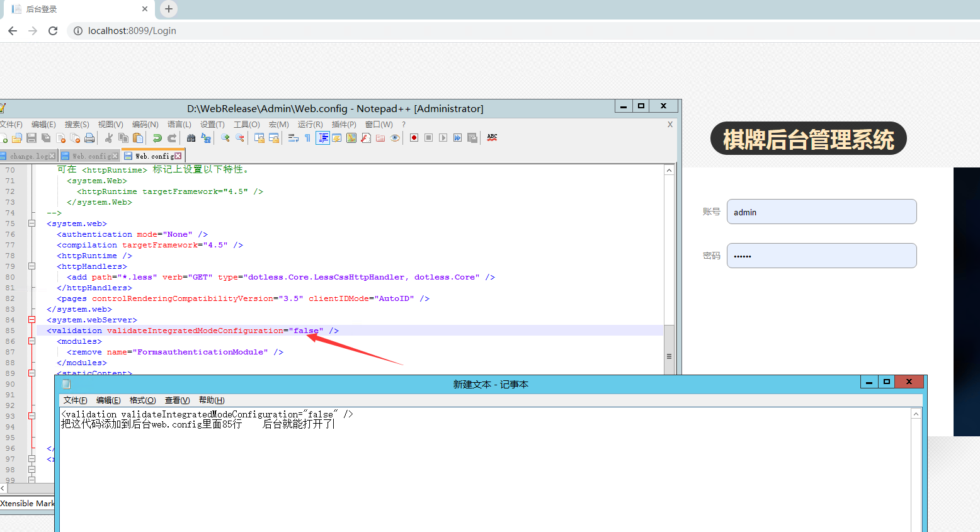Click the 账号 input field containing admin
Image resolution: width=980 pixels, height=532 pixels.
point(821,212)
